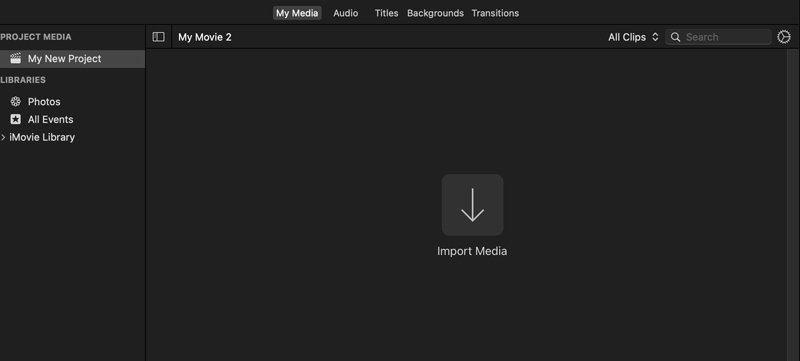Switch to the My Media tab

point(297,13)
